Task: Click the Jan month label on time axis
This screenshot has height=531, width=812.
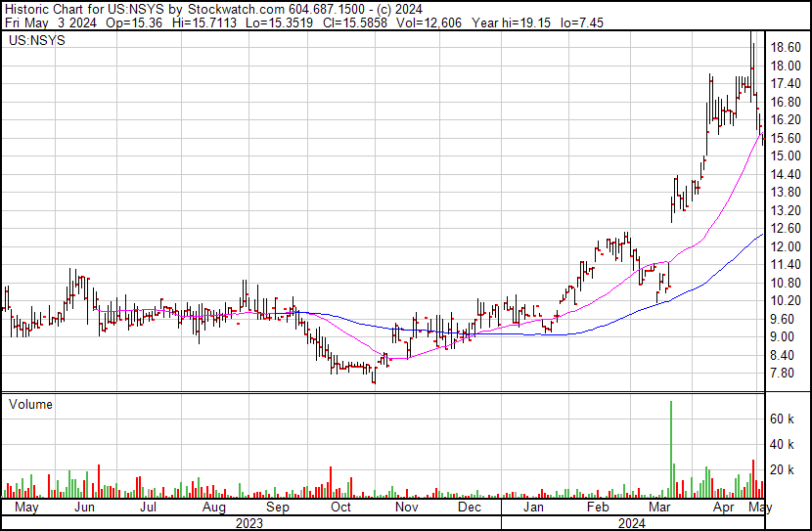Action: click(533, 509)
